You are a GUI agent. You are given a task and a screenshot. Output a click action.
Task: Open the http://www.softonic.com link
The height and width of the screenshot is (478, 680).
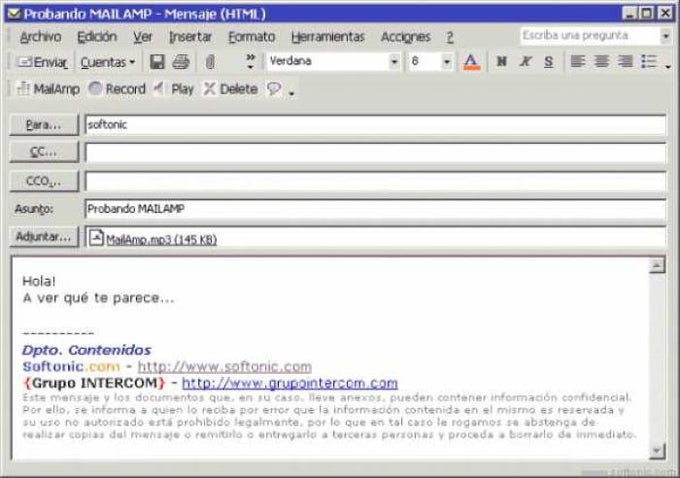[225, 367]
